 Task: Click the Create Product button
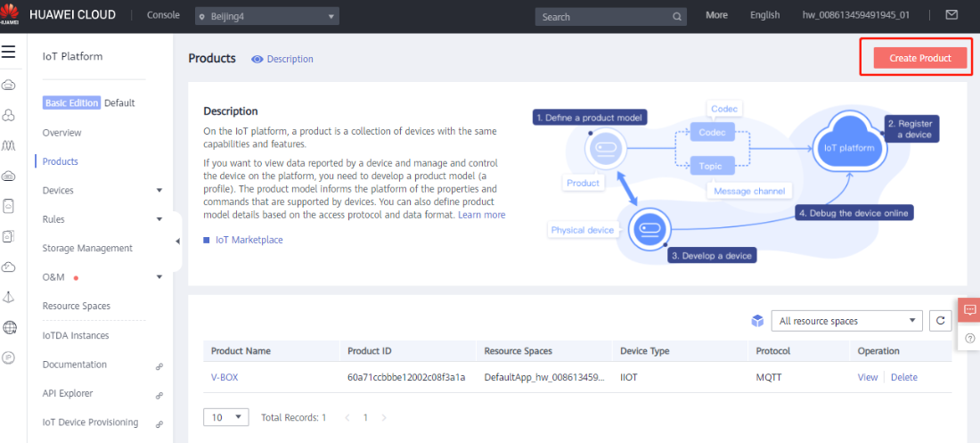click(919, 58)
